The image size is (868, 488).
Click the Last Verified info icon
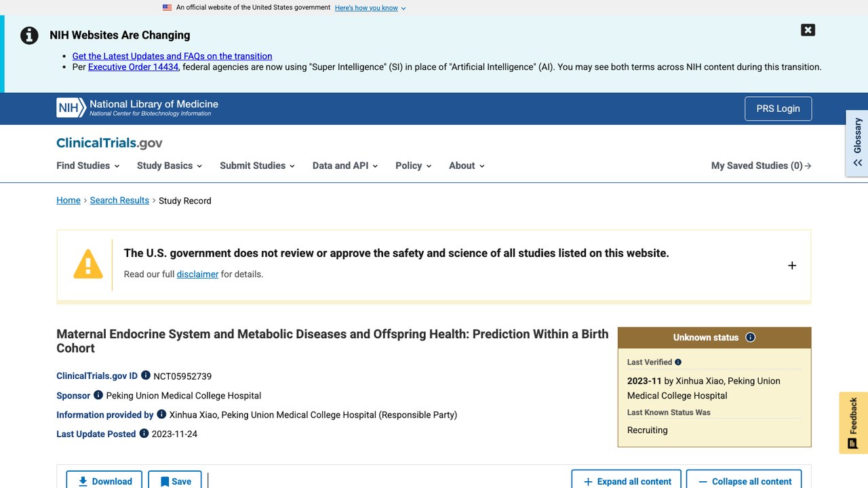tap(678, 362)
